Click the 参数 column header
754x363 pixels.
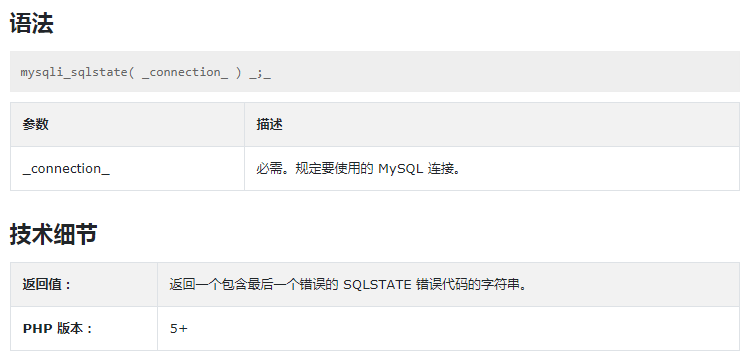click(x=36, y=125)
